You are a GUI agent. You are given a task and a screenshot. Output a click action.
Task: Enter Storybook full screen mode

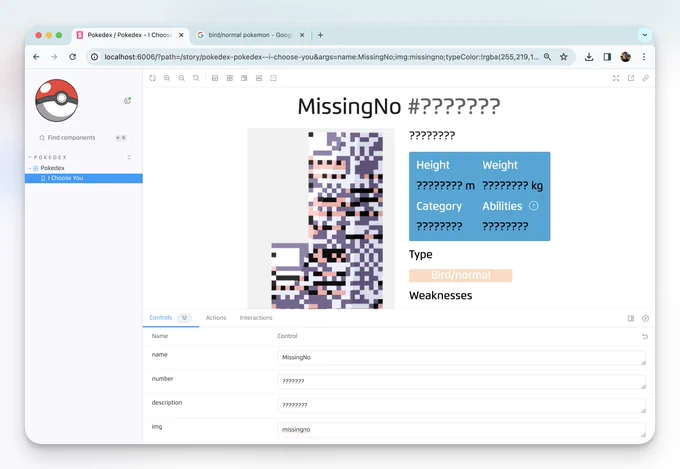(616, 78)
